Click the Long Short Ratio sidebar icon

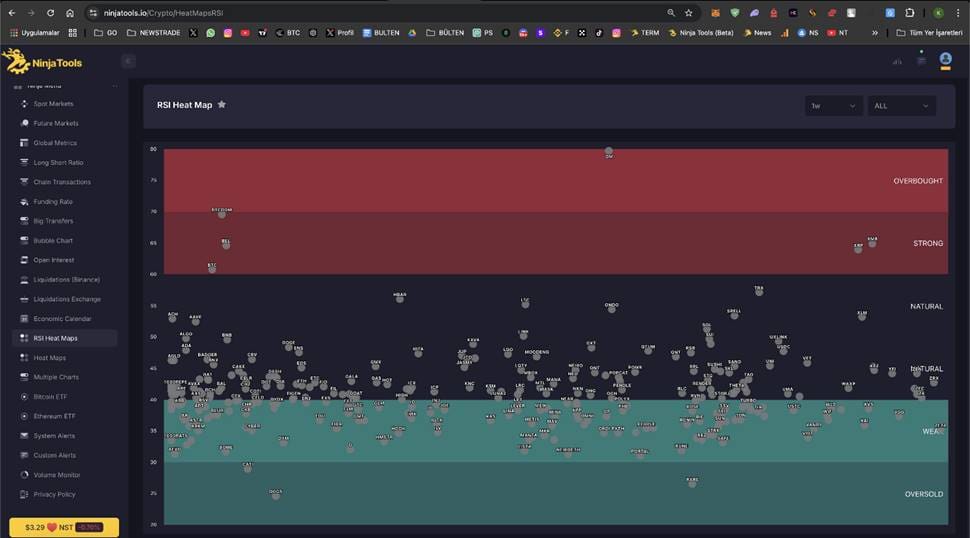[x=24, y=163]
